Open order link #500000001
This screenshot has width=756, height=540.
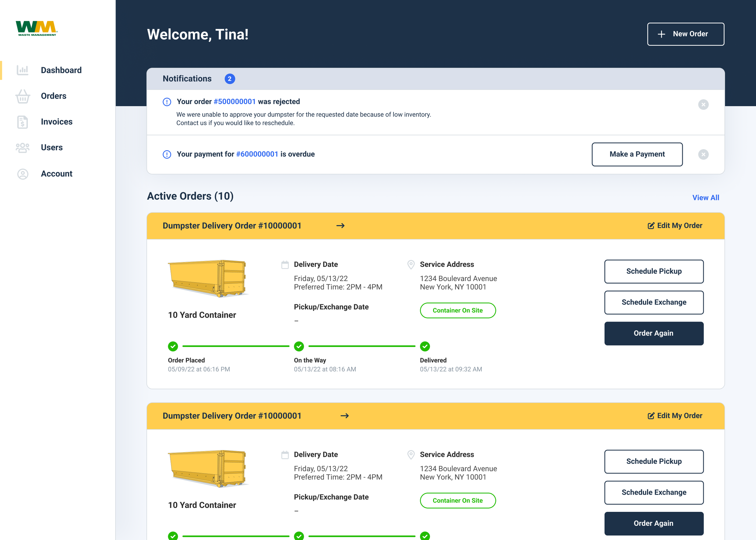pos(234,101)
